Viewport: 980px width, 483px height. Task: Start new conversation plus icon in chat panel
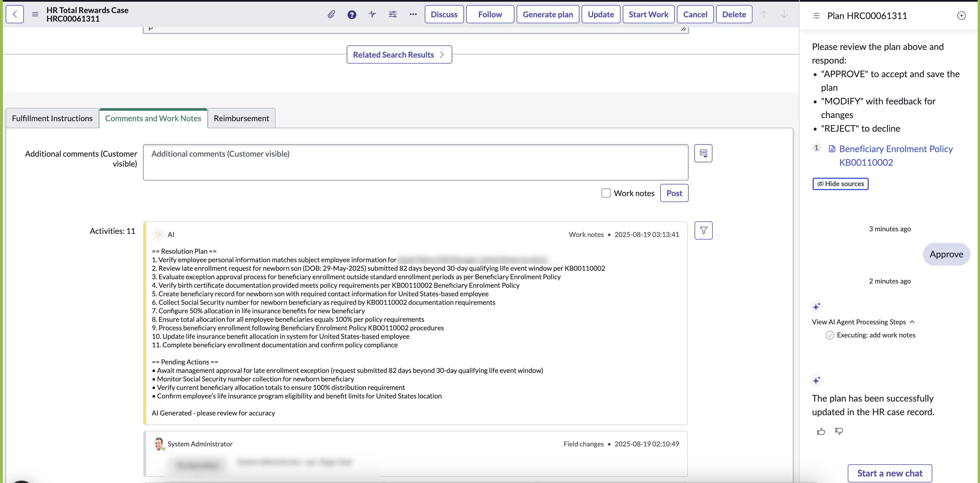961,16
